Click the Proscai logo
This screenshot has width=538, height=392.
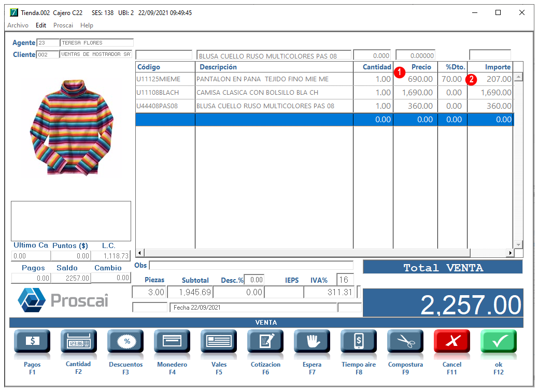[63, 300]
